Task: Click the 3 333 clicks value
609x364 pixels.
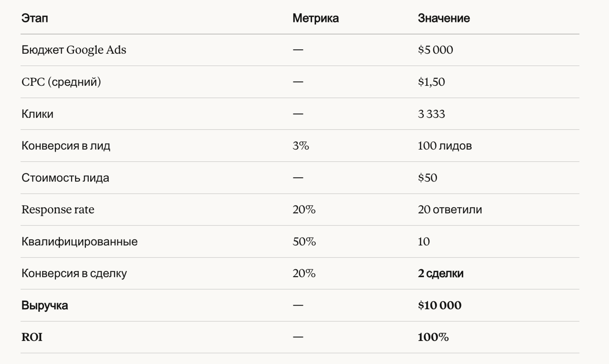Action: 431,114
